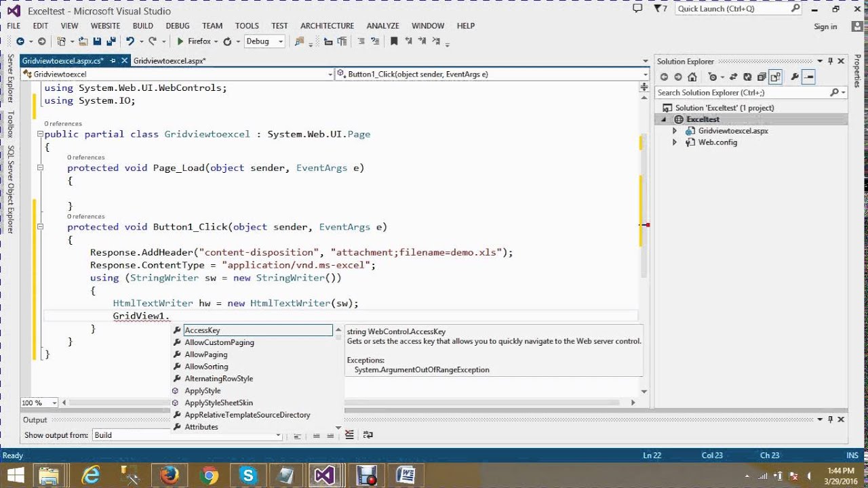
Task: Expand the Gridviewtoexcel.aspx tree node
Action: pyautogui.click(x=674, y=131)
